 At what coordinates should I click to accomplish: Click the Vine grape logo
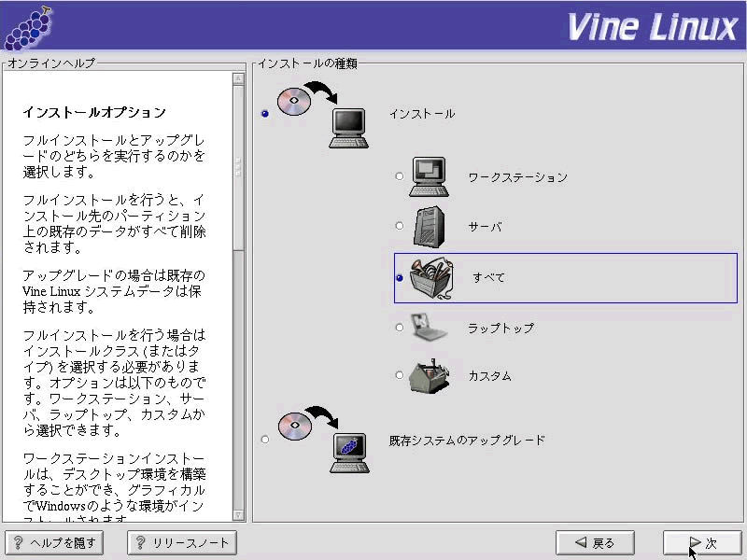pyautogui.click(x=29, y=28)
